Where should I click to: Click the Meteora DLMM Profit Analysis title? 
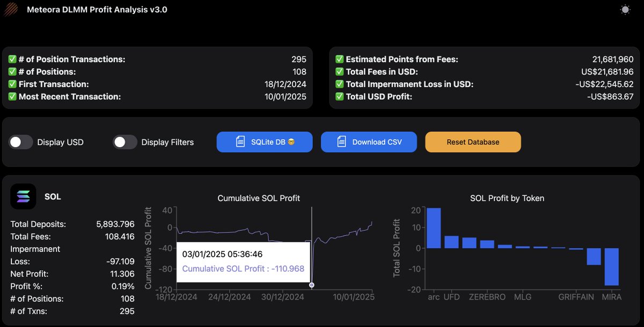click(x=97, y=9)
